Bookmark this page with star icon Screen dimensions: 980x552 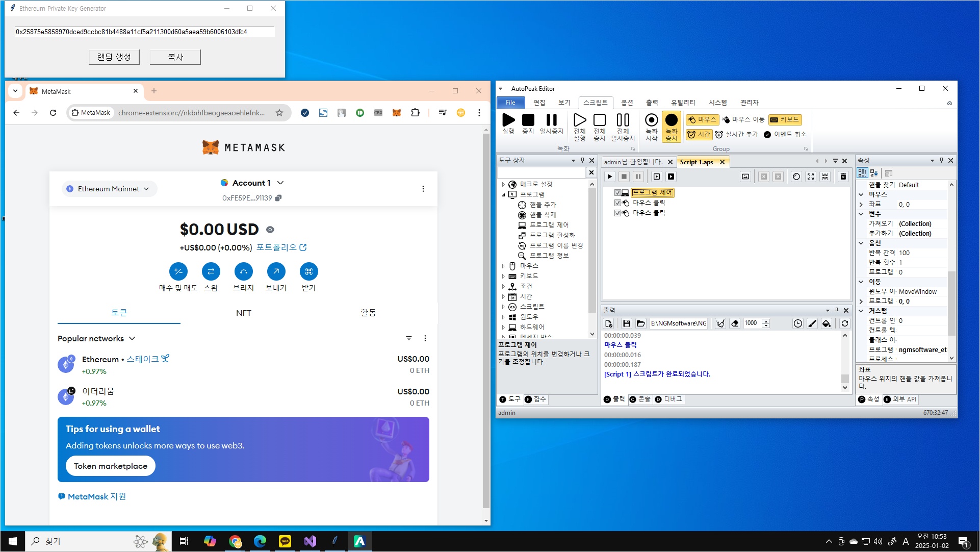pyautogui.click(x=279, y=113)
